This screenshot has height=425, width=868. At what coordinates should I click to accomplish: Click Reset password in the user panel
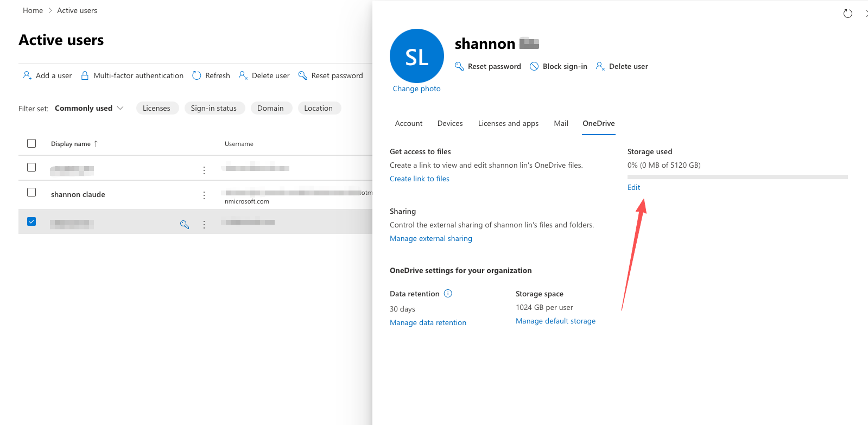click(487, 66)
